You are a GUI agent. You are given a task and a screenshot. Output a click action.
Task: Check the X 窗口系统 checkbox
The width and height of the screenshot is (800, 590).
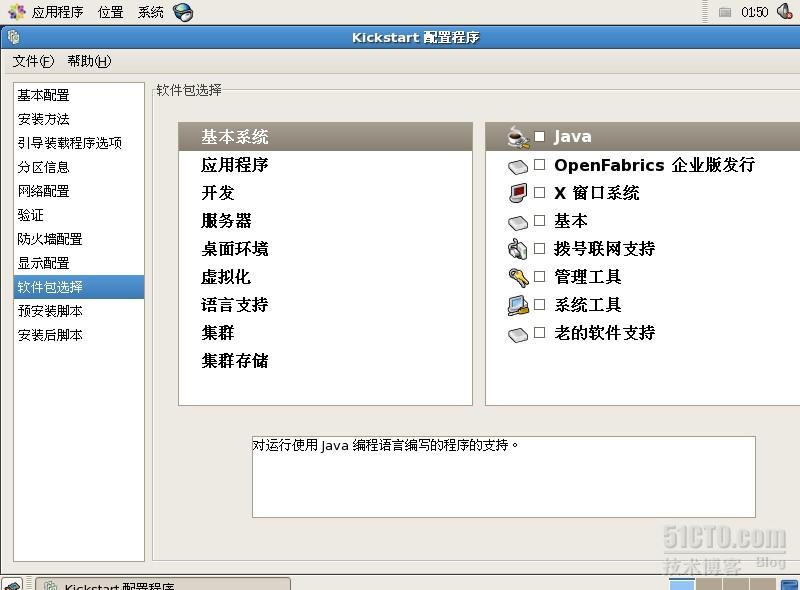tap(539, 192)
